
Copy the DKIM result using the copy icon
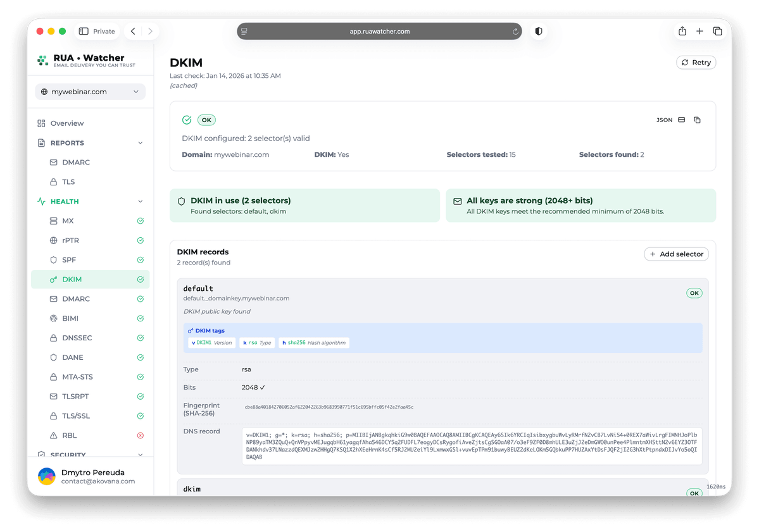click(697, 120)
